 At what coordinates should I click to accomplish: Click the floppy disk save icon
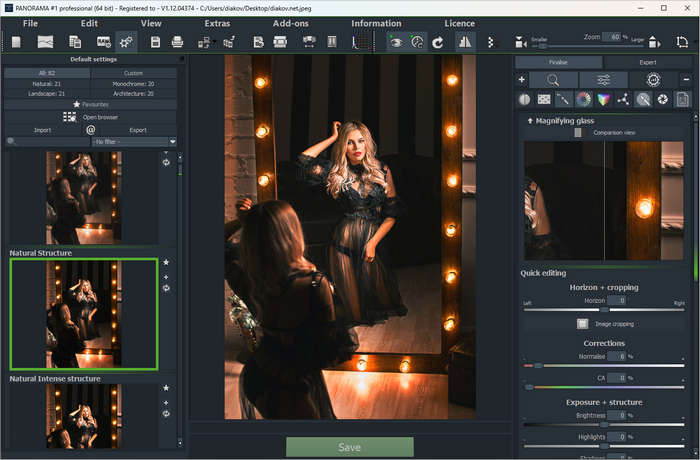pos(155,42)
